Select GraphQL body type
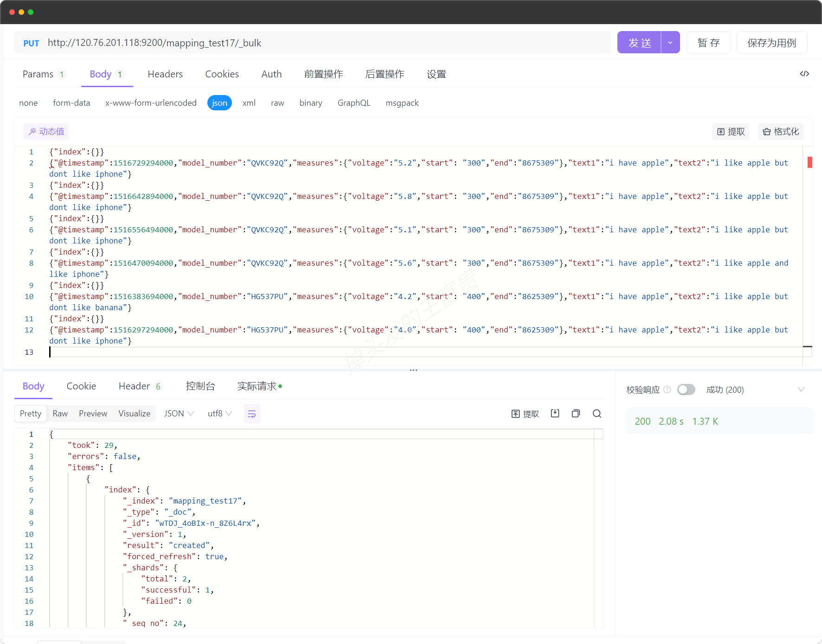 [354, 103]
